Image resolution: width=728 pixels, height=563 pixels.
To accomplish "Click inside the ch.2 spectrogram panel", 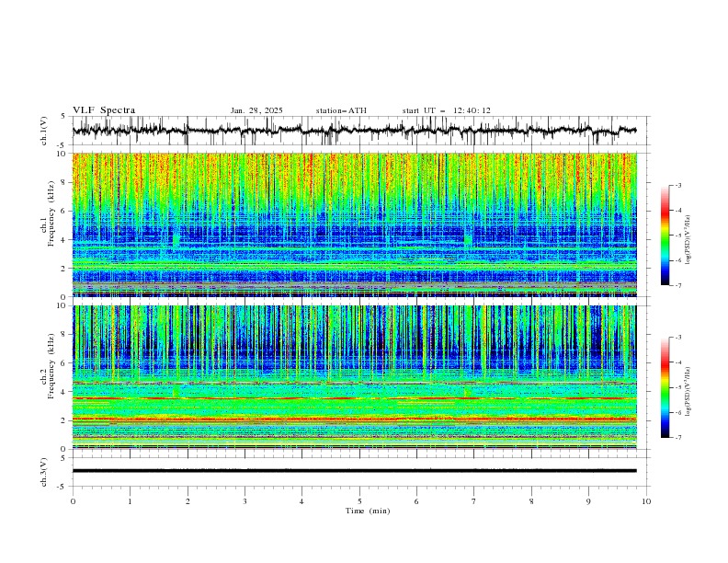I will 355,377.
